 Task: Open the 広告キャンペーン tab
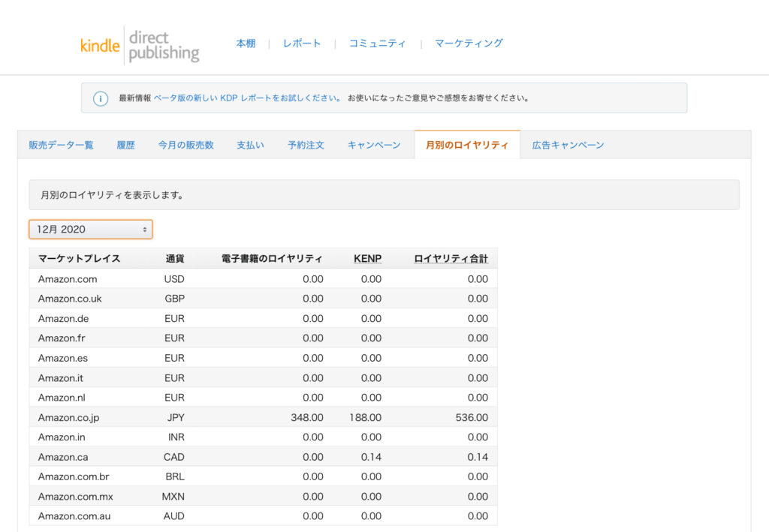568,145
